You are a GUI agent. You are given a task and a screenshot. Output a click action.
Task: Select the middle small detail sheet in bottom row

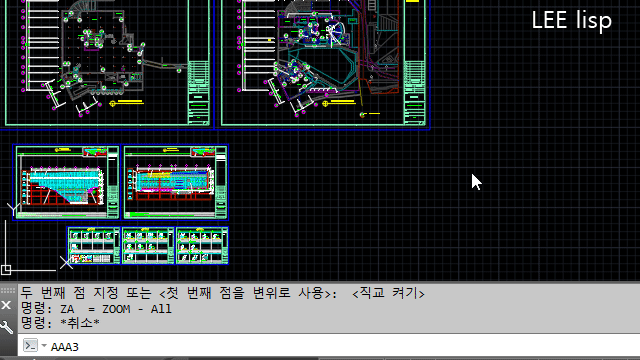tap(148, 246)
